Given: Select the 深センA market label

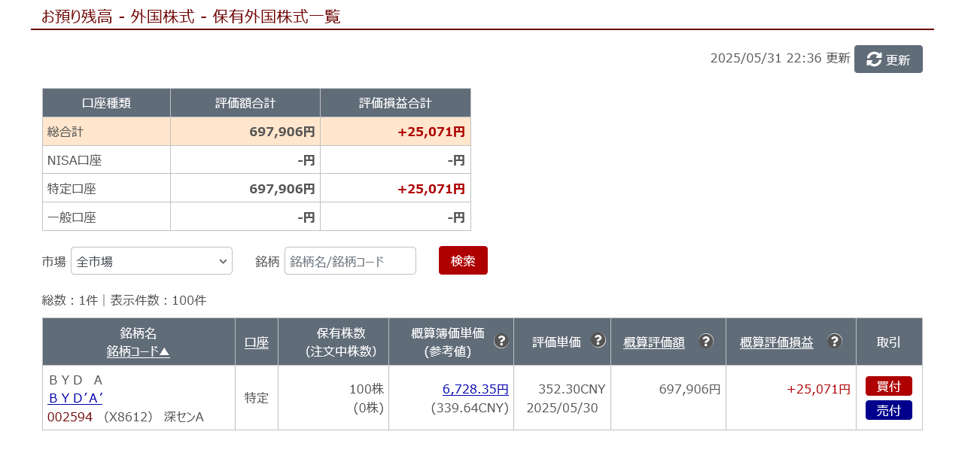Looking at the screenshot, I should (184, 417).
